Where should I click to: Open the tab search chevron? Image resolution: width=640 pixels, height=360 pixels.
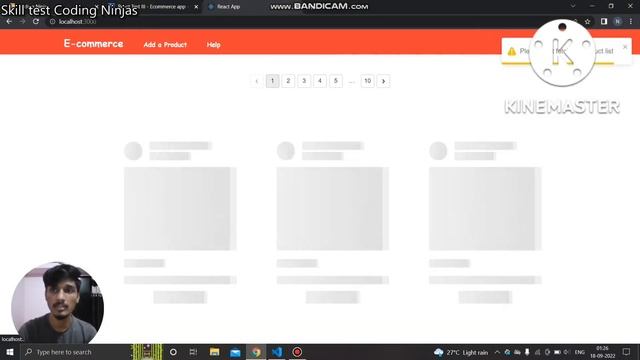coord(573,6)
